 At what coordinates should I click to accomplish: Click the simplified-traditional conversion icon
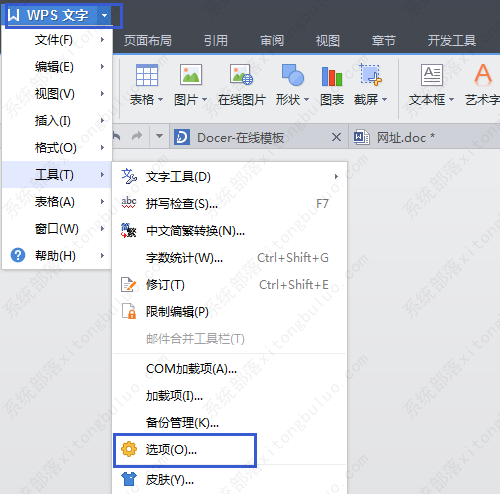click(x=129, y=230)
